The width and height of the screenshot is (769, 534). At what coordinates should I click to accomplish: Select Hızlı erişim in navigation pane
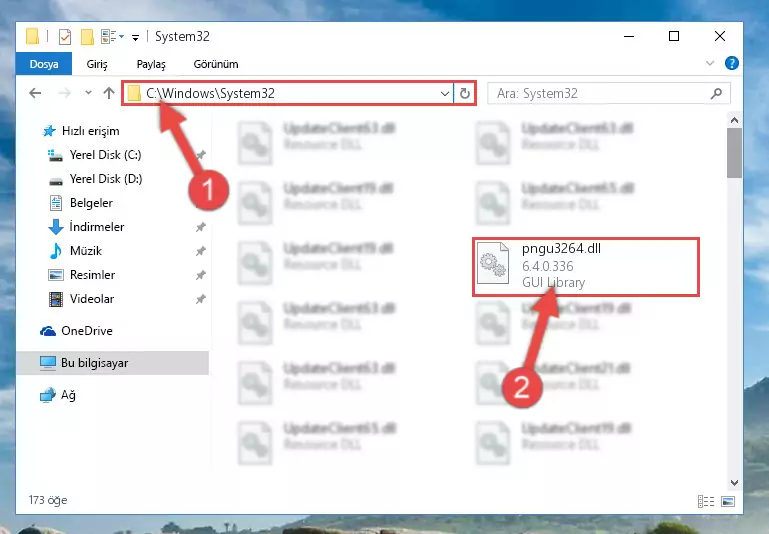[x=90, y=131]
